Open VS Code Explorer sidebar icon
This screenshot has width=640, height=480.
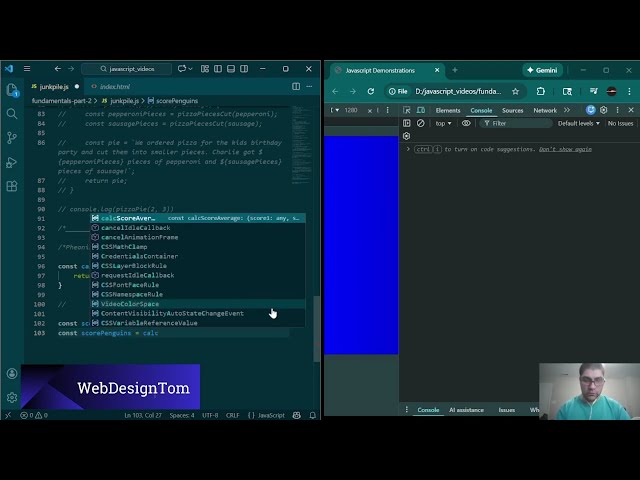point(12,90)
